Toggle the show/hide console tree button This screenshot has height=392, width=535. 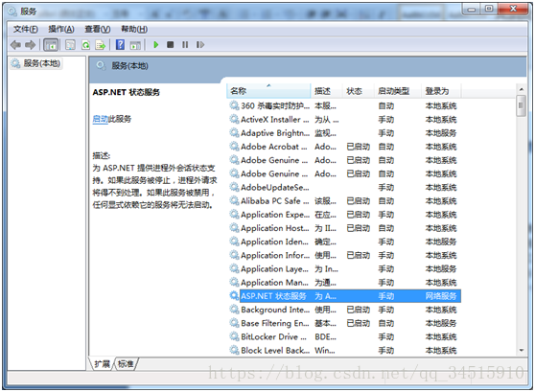[51, 45]
